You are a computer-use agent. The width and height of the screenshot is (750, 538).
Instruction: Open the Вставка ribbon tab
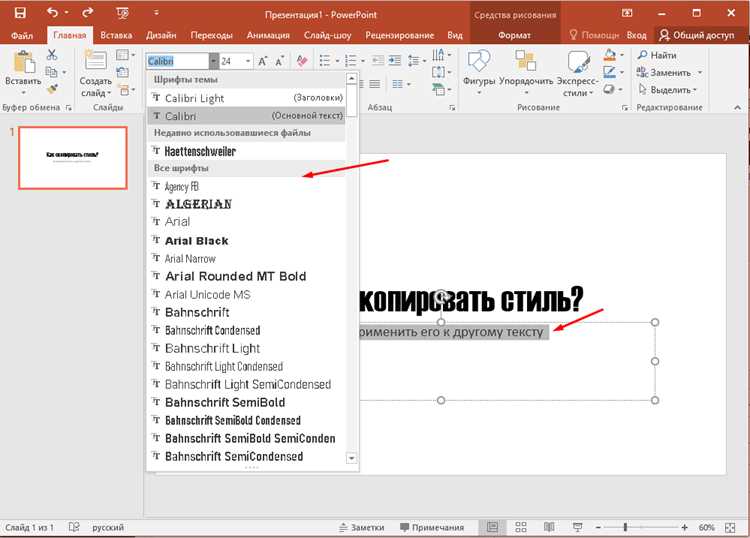[x=116, y=35]
